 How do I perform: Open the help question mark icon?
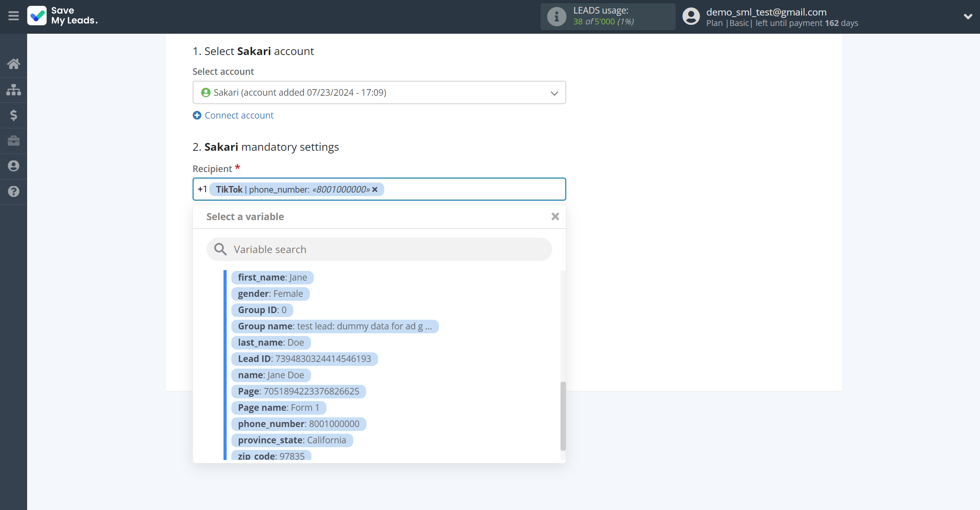14,191
